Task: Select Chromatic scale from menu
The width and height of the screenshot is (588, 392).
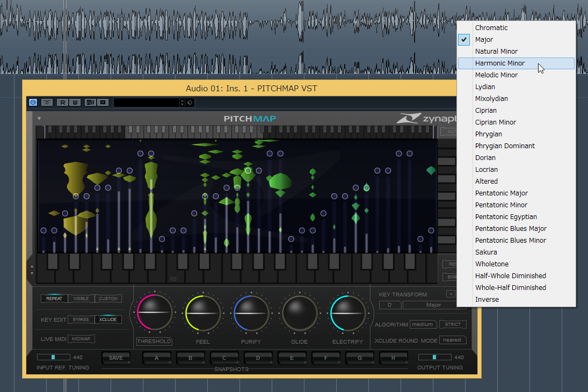Action: (x=517, y=28)
